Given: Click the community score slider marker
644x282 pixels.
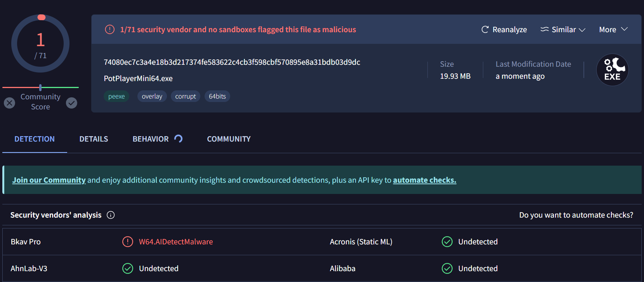Looking at the screenshot, I should (40, 88).
